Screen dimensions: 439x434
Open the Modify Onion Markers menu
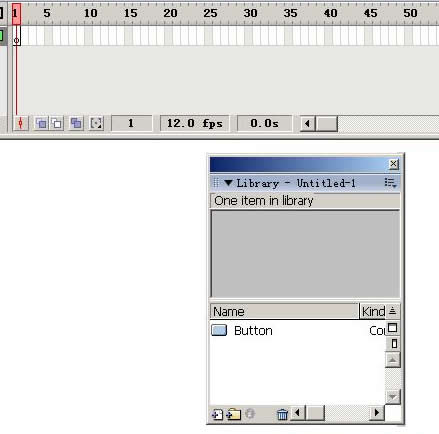96,123
